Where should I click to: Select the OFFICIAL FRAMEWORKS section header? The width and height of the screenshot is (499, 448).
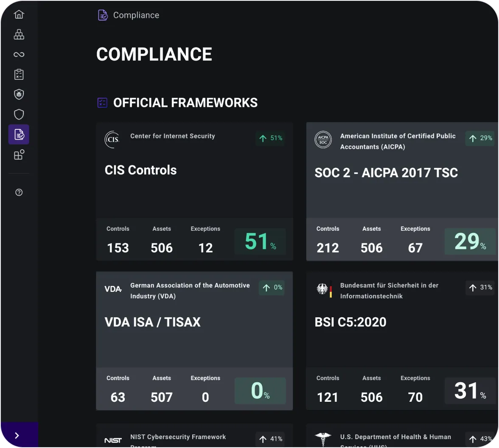(x=185, y=102)
